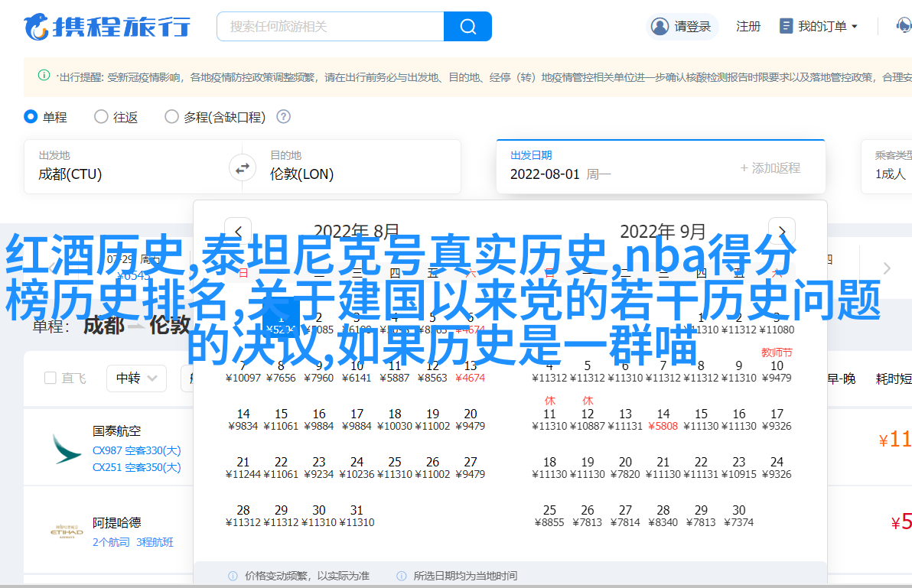Select the multi-trip 多程 radio button
912x588 pixels.
pos(171,117)
